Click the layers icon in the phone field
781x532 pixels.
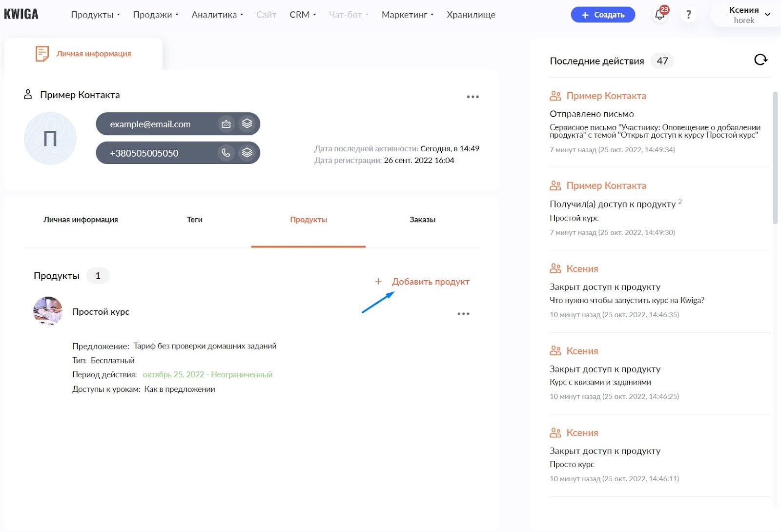247,153
